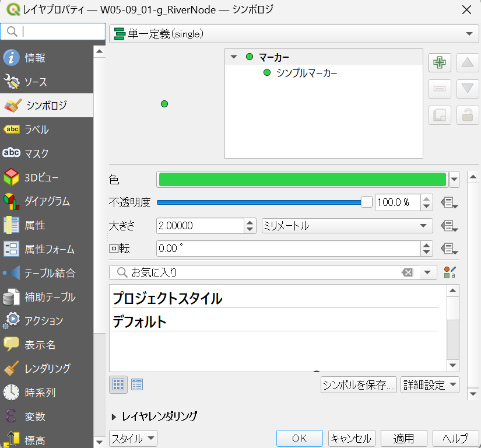Viewport: 481px width, 448px height.
Task: Open the アクション (Actions) page
Action: pos(47,321)
